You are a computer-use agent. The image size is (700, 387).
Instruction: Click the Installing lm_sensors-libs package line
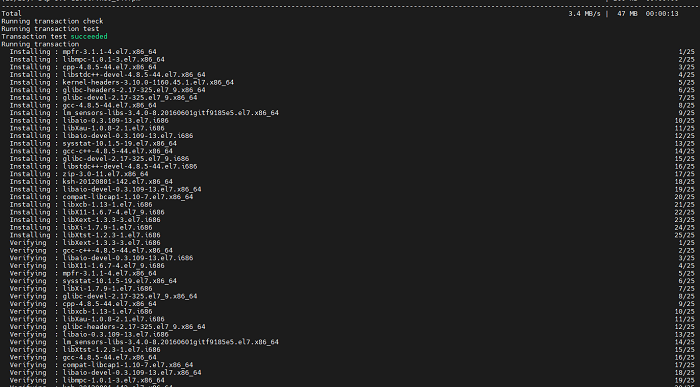point(144,113)
